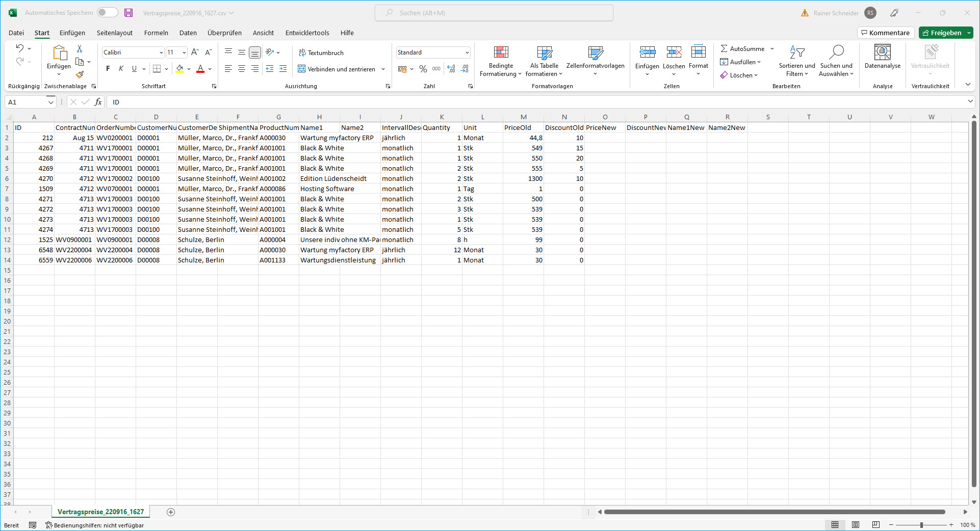Image resolution: width=980 pixels, height=531 pixels.
Task: Click the Save disk icon
Action: coord(128,13)
